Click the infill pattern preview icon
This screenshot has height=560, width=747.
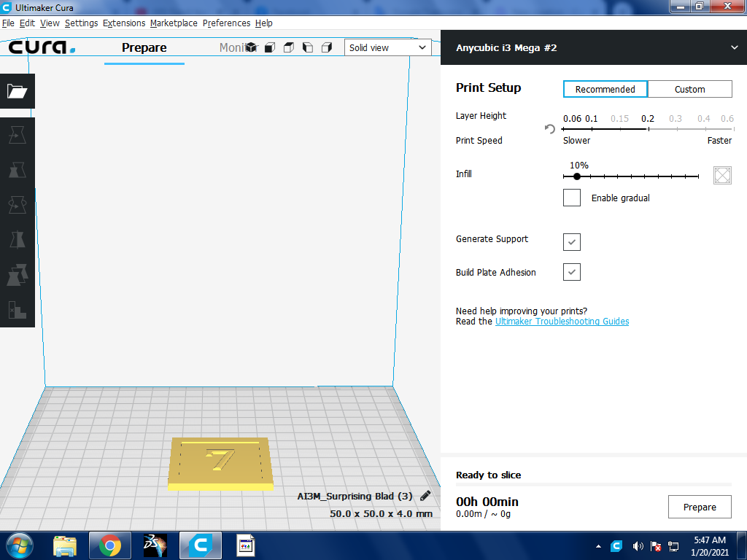[x=722, y=175]
